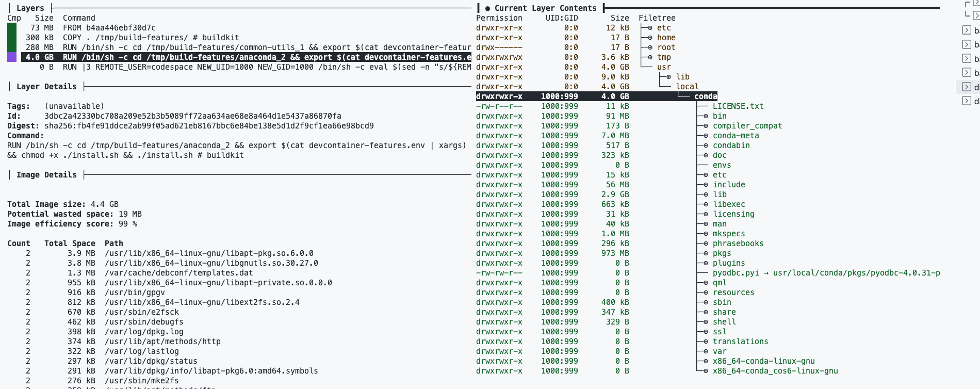Screen dimensions: 980x389
Task: Click the plus icon beside var
Action: point(706,351)
